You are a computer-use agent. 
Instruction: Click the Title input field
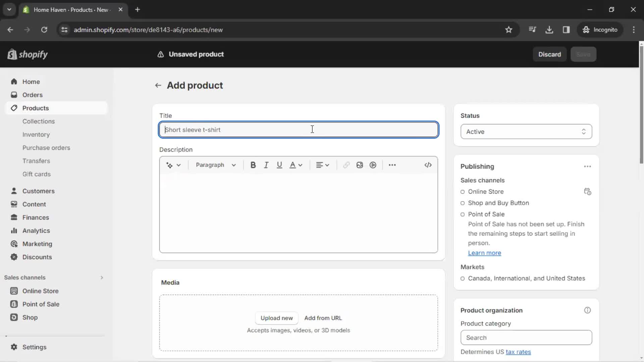click(299, 129)
